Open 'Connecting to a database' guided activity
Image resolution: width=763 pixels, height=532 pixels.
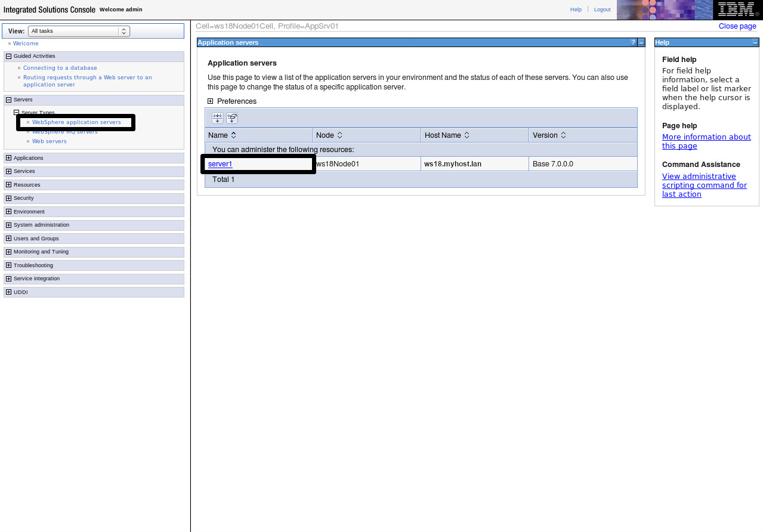[x=60, y=68]
